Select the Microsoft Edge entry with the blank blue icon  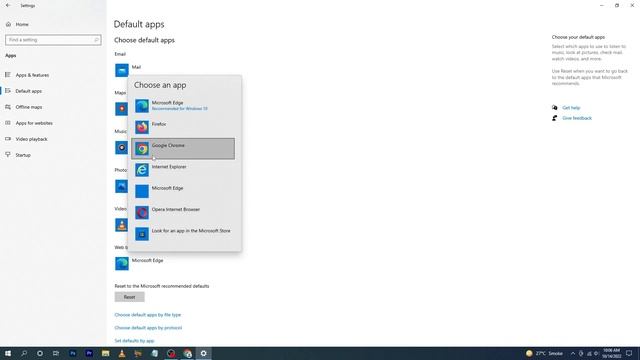[x=183, y=191]
